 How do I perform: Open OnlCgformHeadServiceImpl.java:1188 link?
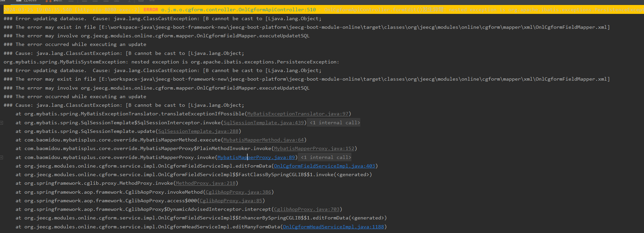point(333,227)
